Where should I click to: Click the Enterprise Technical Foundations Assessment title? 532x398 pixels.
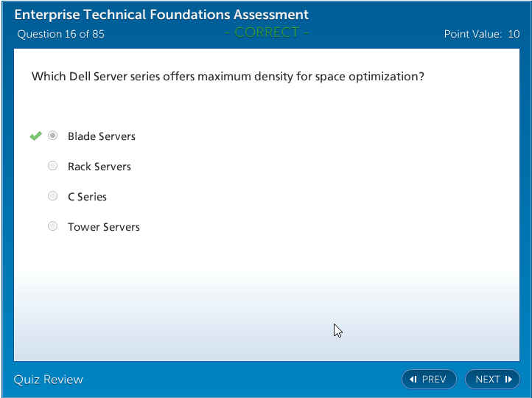[161, 15]
